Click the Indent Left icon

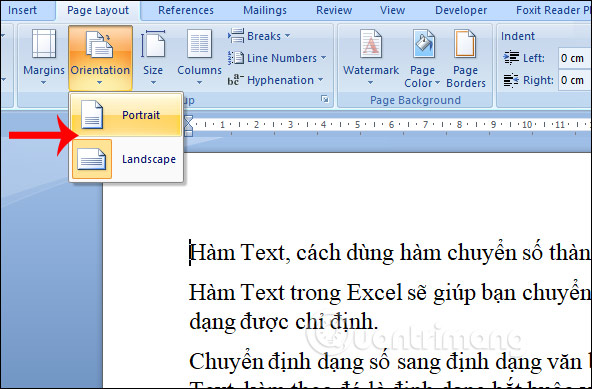click(x=511, y=58)
